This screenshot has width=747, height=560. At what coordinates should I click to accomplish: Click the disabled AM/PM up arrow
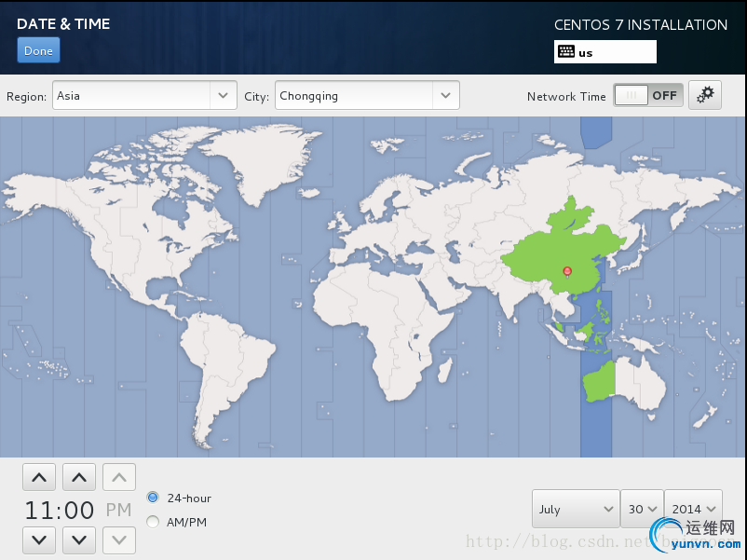pyautogui.click(x=119, y=477)
